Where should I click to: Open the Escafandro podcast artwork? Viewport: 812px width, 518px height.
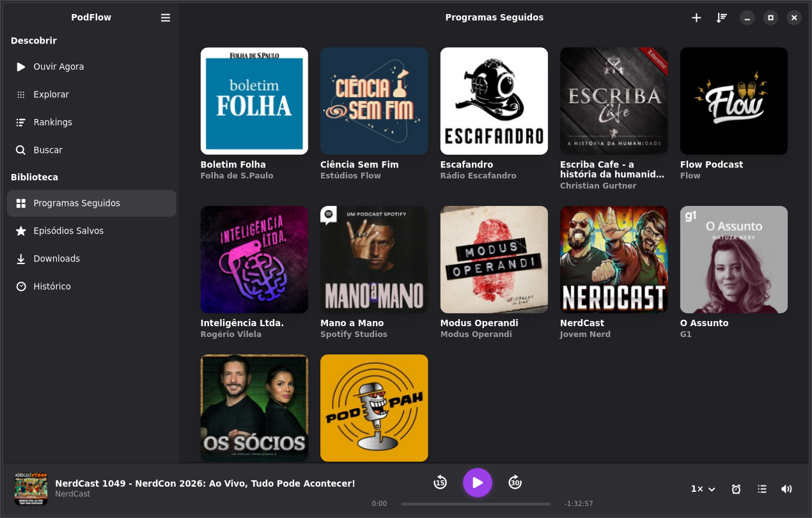tap(494, 101)
